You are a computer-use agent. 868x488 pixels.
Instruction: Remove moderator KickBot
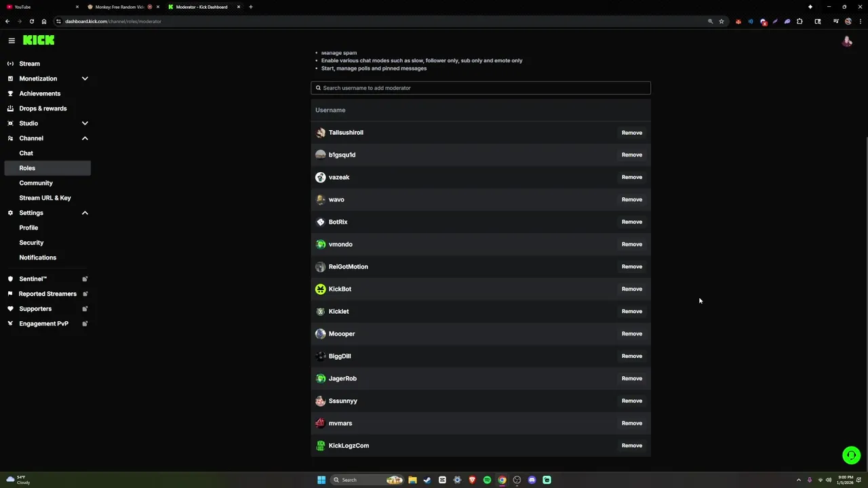(x=631, y=289)
